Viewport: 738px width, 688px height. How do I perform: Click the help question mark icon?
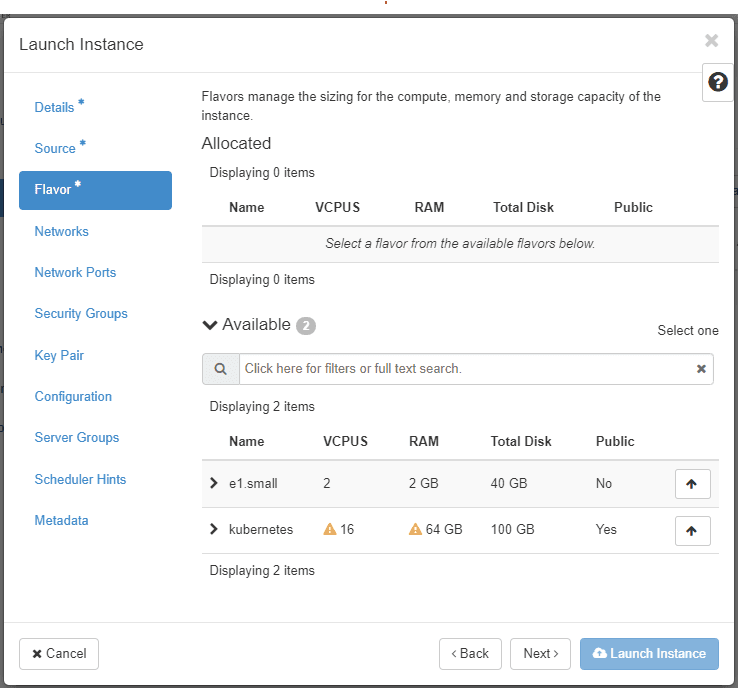click(x=718, y=82)
